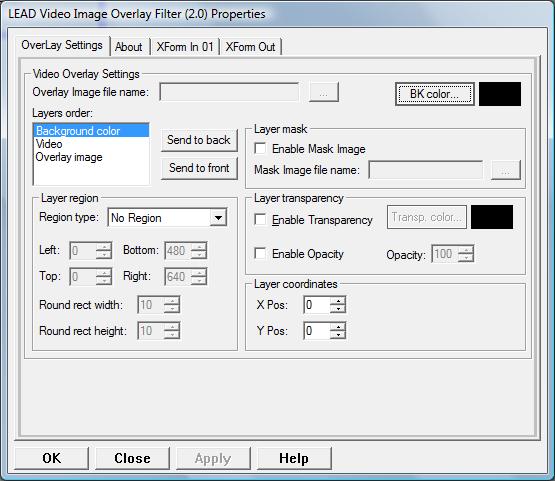Click the Top value field
555x481 pixels.
click(82, 277)
